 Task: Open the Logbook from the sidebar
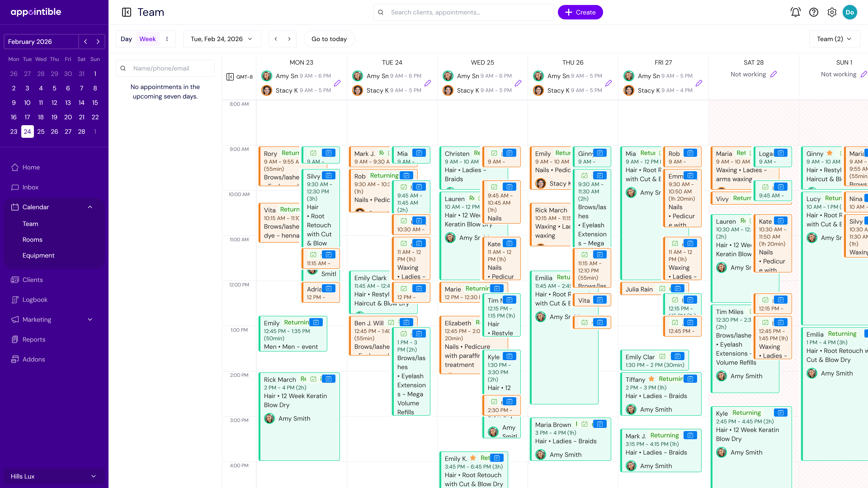coord(35,299)
